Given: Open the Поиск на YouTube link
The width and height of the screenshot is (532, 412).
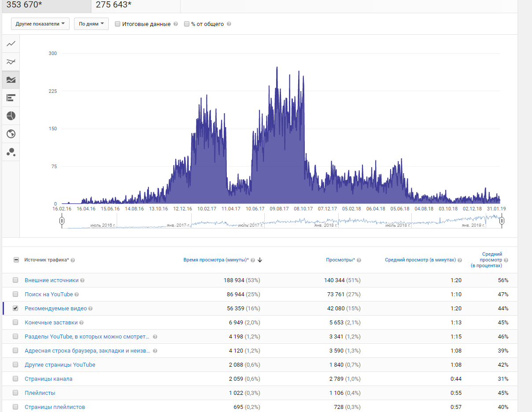Looking at the screenshot, I should click(48, 294).
